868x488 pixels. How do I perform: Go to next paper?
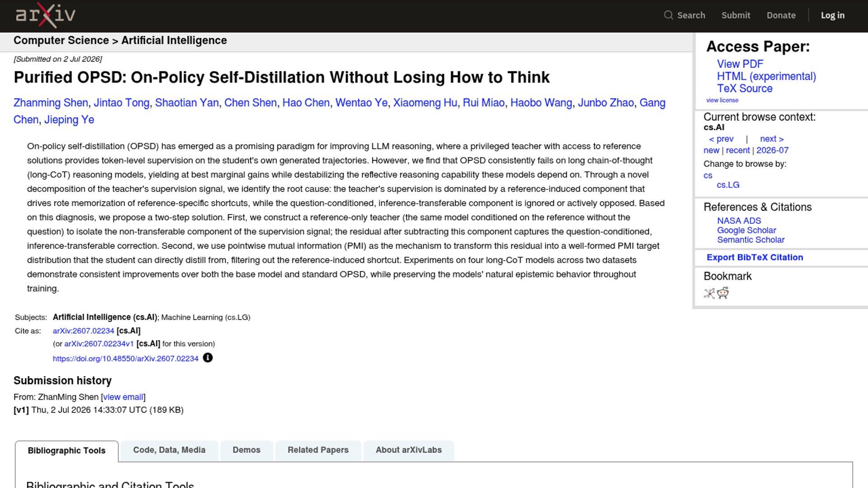(772, 139)
